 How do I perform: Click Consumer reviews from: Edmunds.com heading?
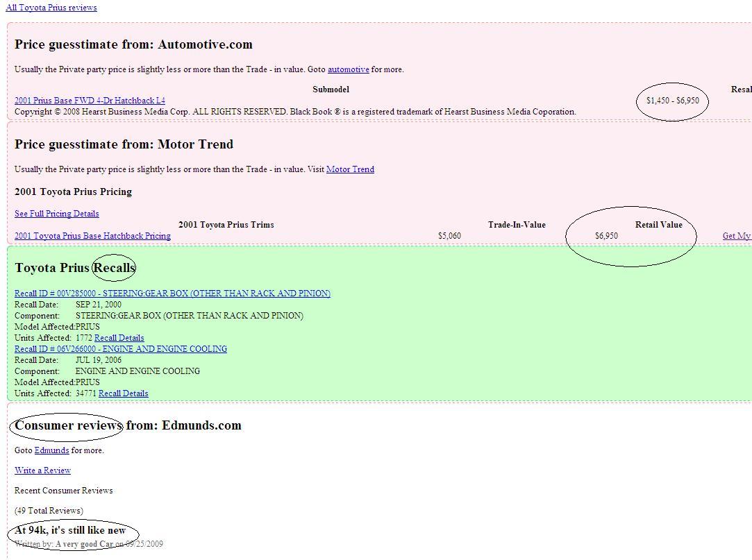(128, 425)
